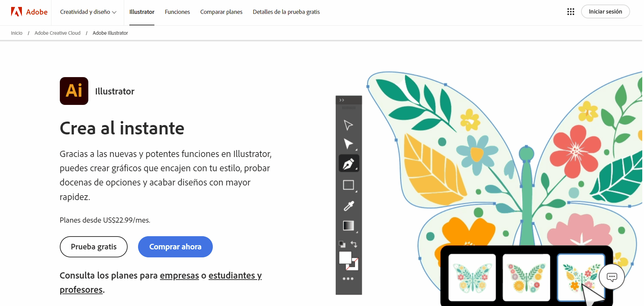Image resolution: width=644 pixels, height=306 pixels.
Task: Swap fill and stroke arrows icon
Action: click(x=354, y=244)
